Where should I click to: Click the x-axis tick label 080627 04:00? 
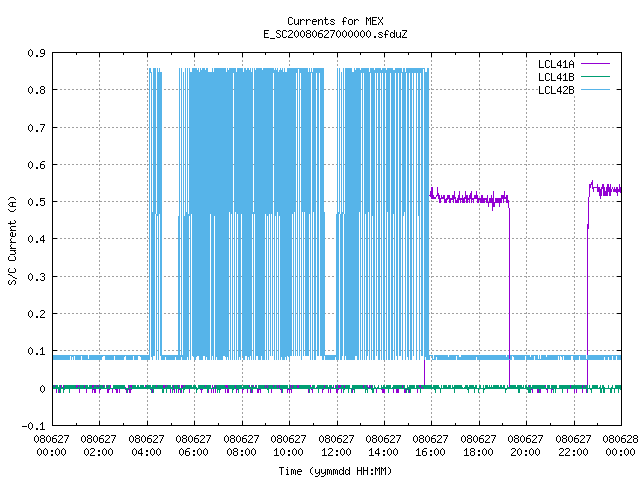[x=146, y=445]
